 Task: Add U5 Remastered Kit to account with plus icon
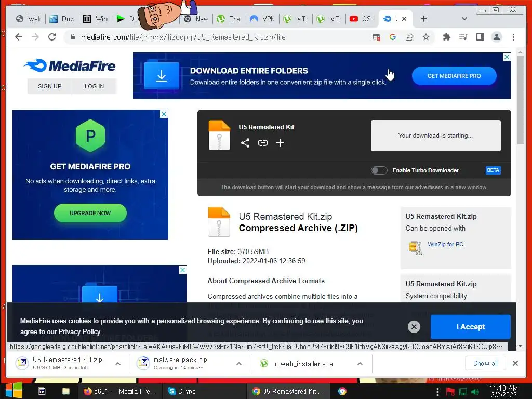pyautogui.click(x=280, y=143)
